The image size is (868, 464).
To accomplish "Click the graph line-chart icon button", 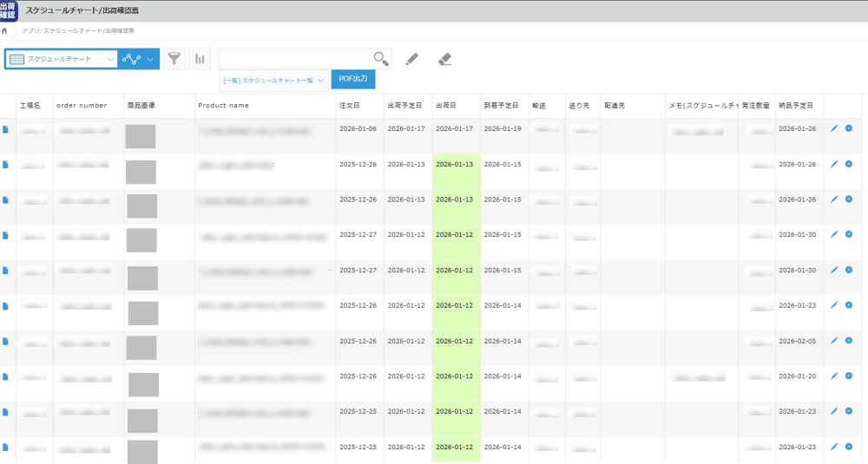I will [132, 59].
